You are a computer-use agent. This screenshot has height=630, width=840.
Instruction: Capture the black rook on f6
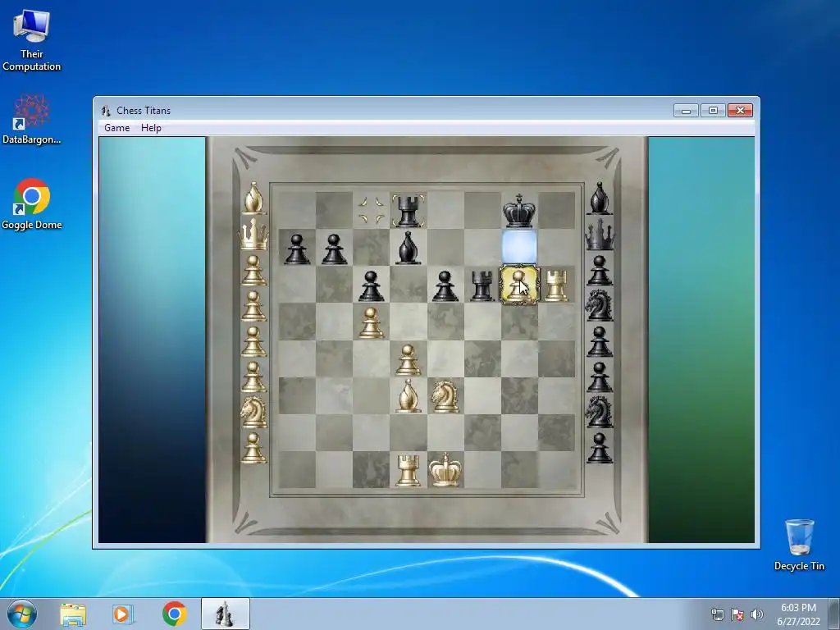[x=482, y=285]
